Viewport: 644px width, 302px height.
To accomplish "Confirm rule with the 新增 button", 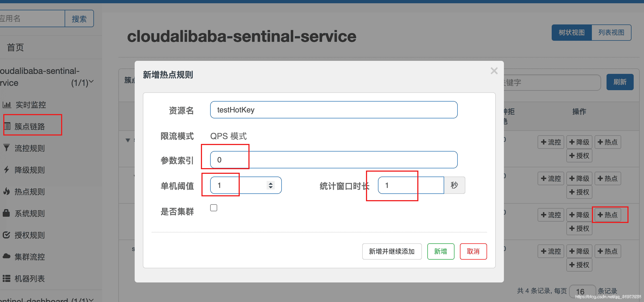I will 441,251.
